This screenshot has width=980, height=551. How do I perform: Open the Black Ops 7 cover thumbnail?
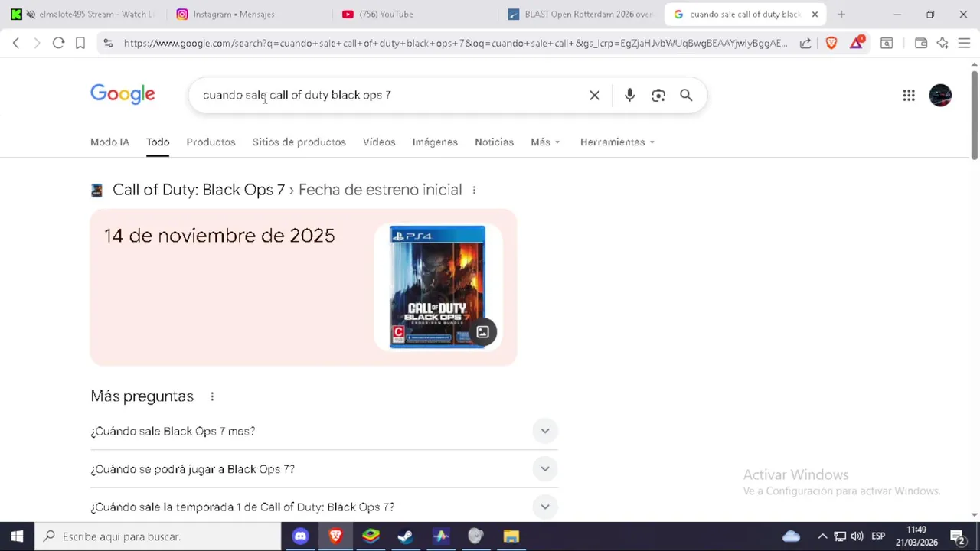pos(437,287)
